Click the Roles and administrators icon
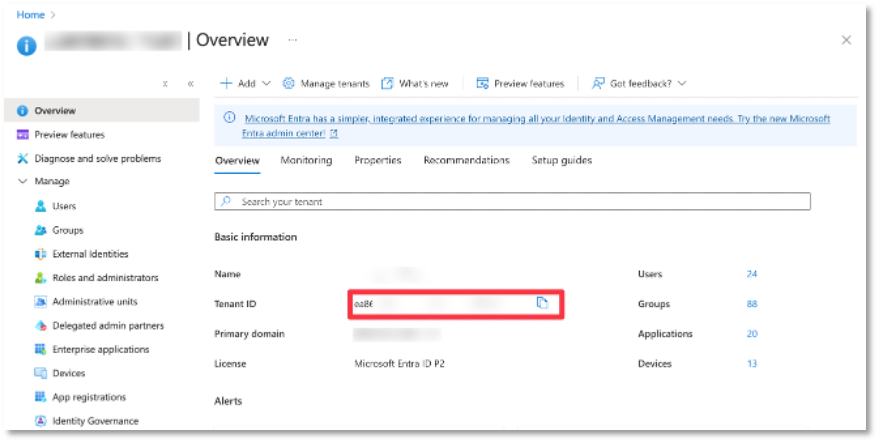 point(40,278)
